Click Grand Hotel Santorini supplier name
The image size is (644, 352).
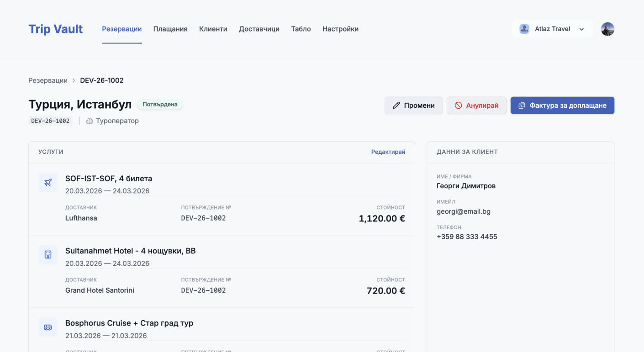pos(100,290)
